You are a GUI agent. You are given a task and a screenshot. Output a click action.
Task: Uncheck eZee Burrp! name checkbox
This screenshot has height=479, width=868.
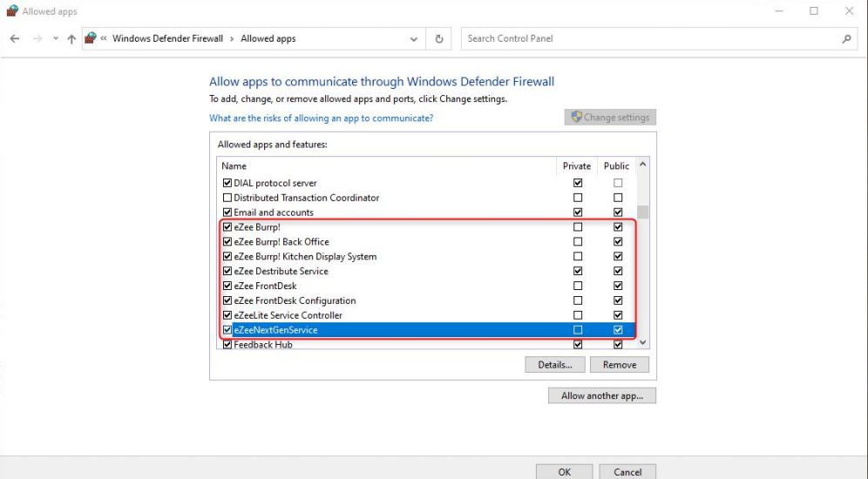(227, 226)
